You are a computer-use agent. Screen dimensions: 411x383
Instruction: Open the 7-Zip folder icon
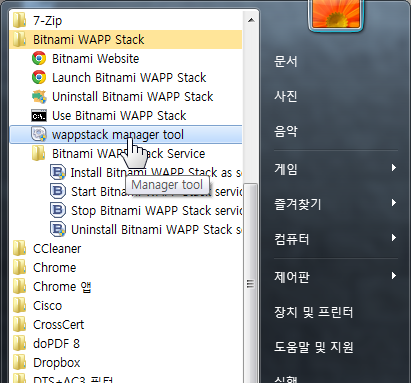pyautogui.click(x=20, y=21)
